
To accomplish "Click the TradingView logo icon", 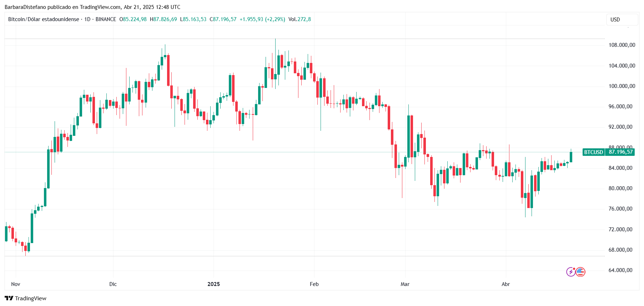I will point(9,298).
